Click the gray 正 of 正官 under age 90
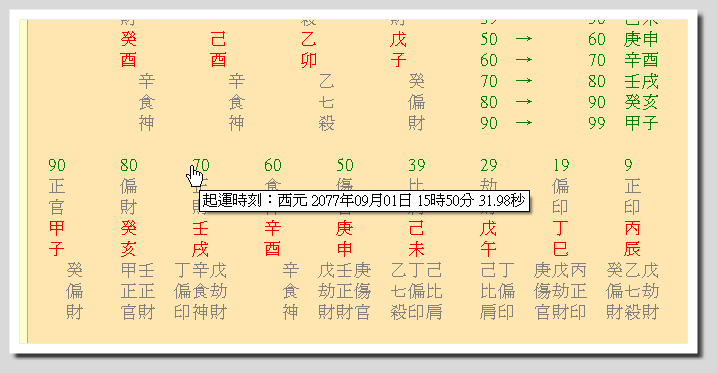This screenshot has width=717, height=373. 57,186
